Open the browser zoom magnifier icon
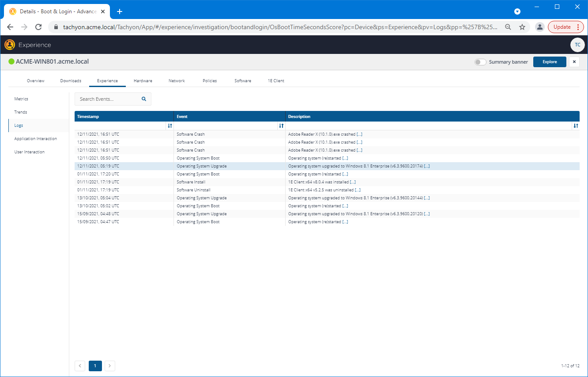588x377 pixels. tap(508, 27)
